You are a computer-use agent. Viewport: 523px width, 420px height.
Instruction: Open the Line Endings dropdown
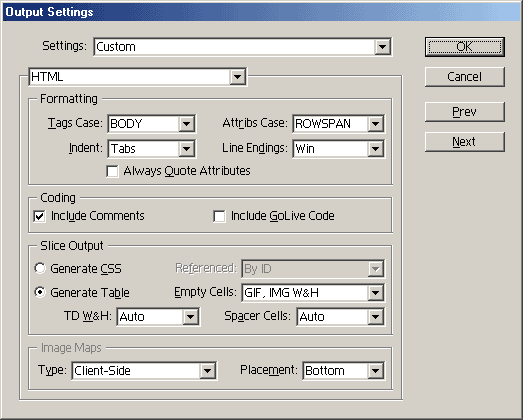[x=339, y=148]
